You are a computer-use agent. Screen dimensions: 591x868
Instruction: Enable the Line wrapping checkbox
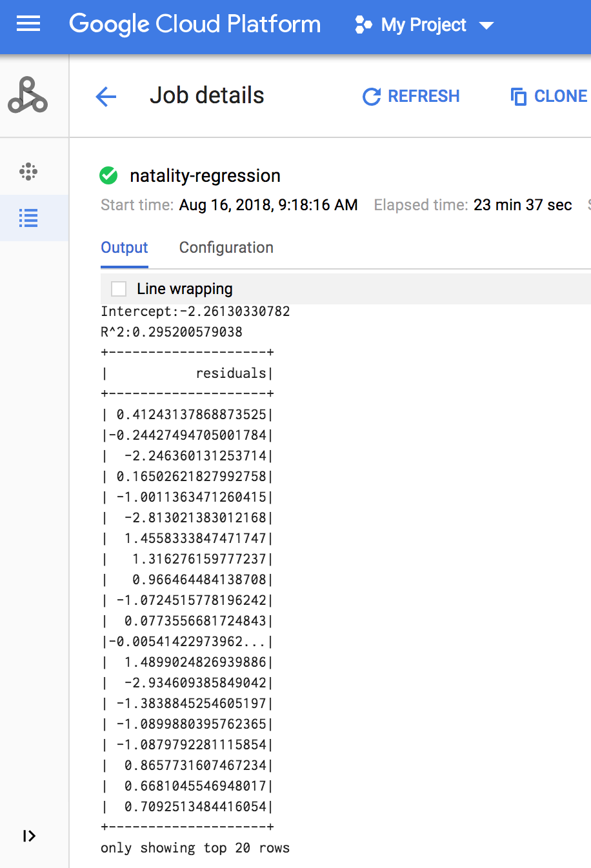click(x=119, y=289)
